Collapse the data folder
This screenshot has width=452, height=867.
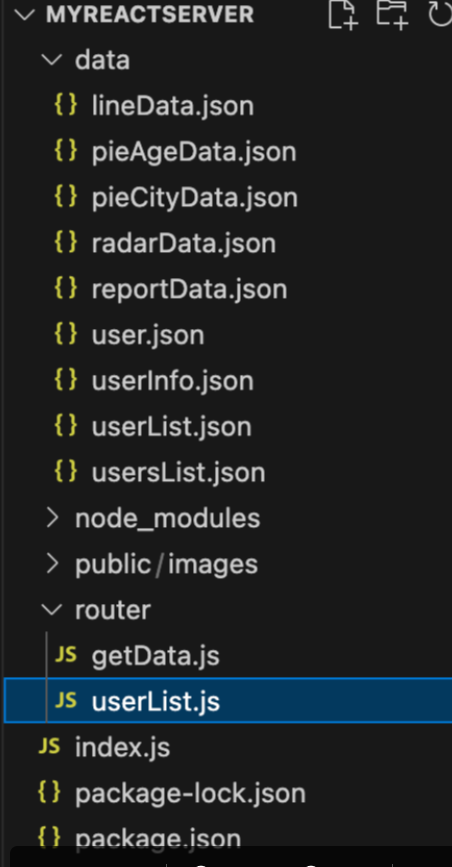tap(52, 59)
